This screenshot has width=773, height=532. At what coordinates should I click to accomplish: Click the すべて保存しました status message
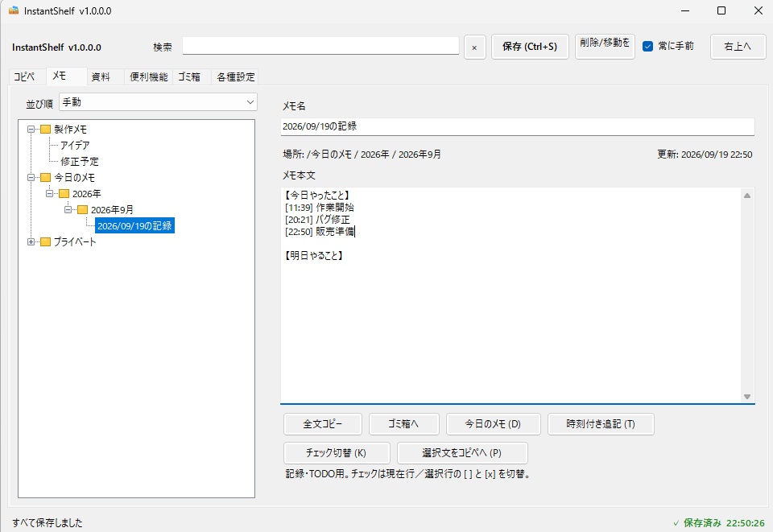(48, 522)
